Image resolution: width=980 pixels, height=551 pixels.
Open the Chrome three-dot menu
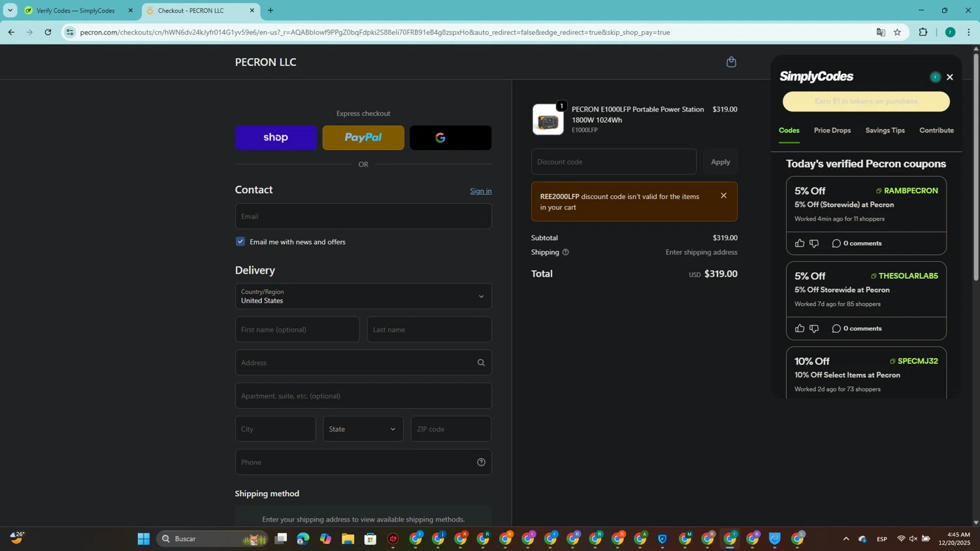pos(968,32)
